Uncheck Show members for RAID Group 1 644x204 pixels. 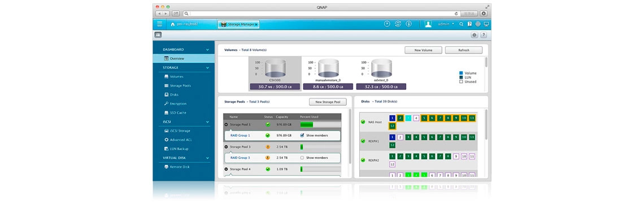(x=302, y=135)
